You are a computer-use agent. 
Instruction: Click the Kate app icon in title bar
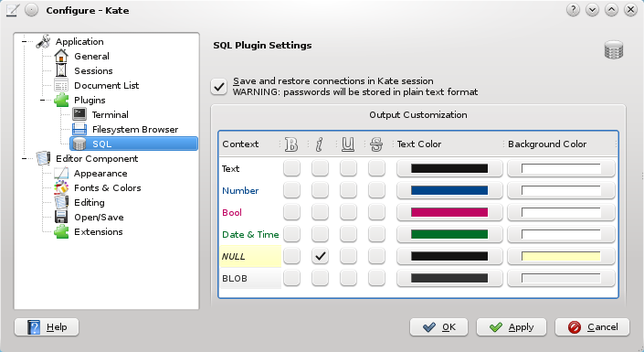(12, 10)
